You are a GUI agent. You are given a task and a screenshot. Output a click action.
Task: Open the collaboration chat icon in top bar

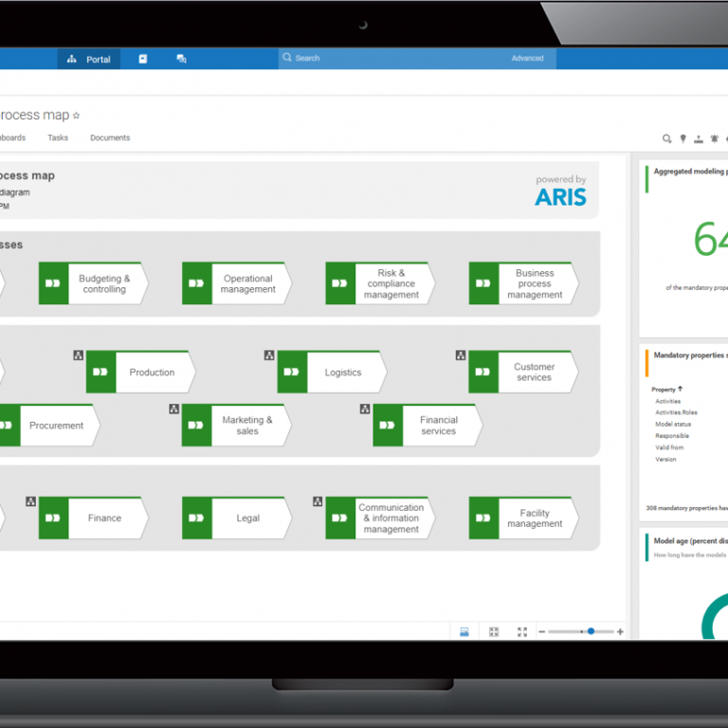click(x=181, y=59)
